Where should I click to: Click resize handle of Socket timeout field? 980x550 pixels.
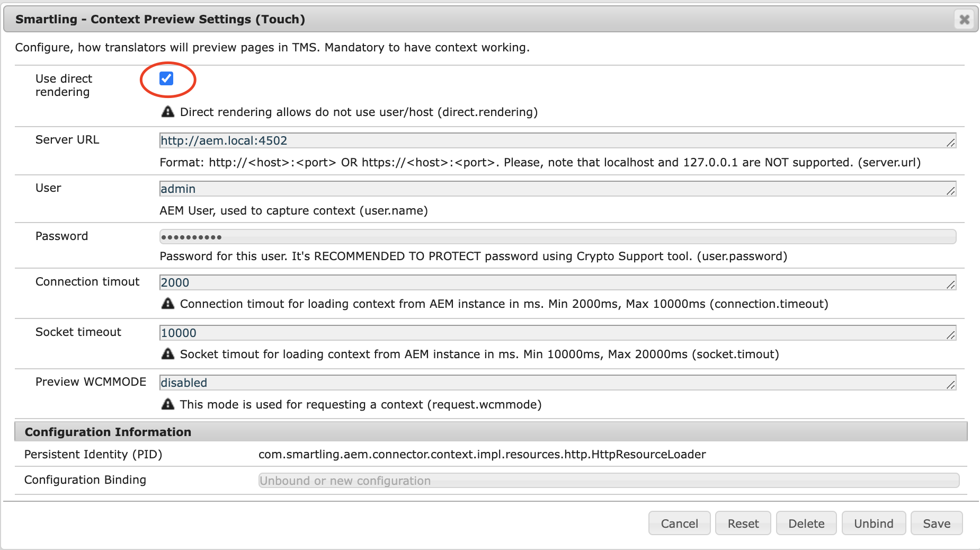(951, 335)
